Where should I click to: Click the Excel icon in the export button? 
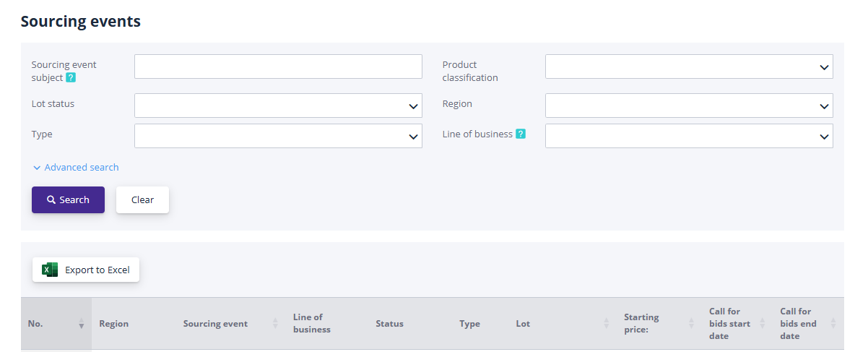(50, 270)
